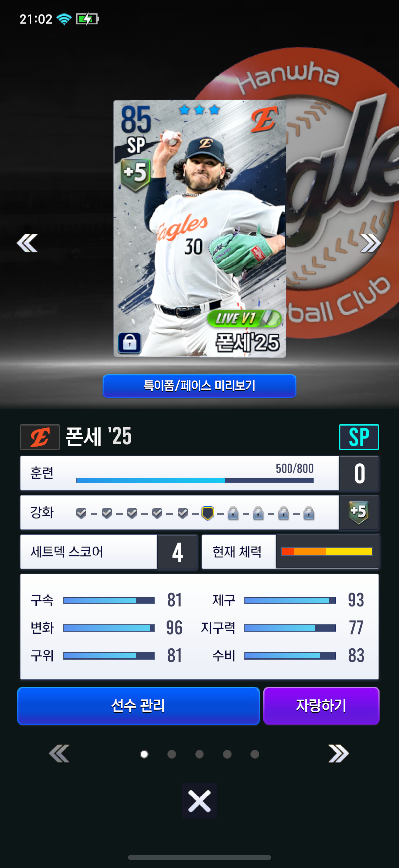Viewport: 399px width, 868px height.
Task: Advance to next page with bottom arrow
Action: click(x=338, y=753)
